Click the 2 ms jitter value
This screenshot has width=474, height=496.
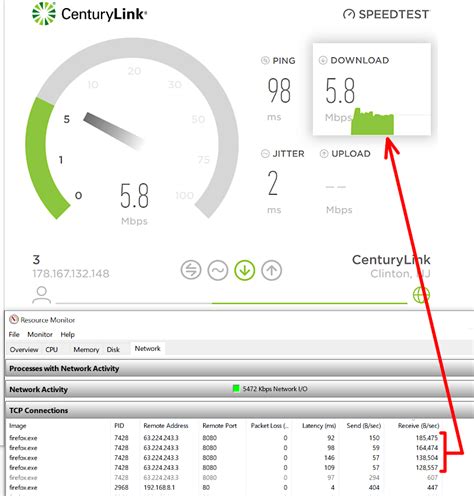click(x=273, y=183)
